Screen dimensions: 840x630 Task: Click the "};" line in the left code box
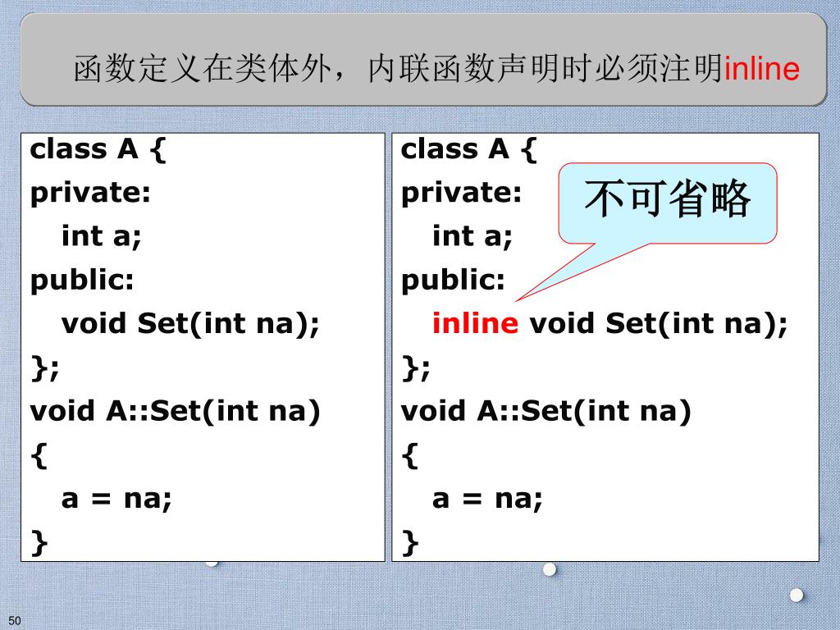tap(44, 368)
